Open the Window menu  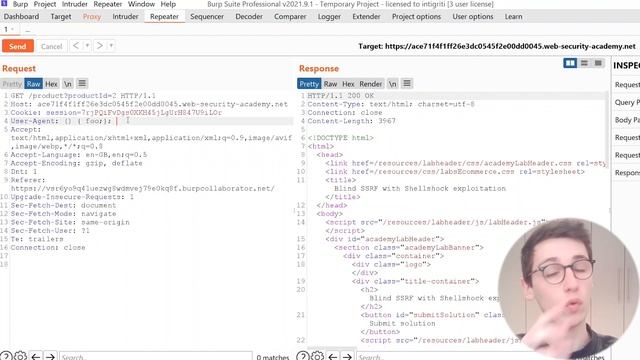pos(141,4)
